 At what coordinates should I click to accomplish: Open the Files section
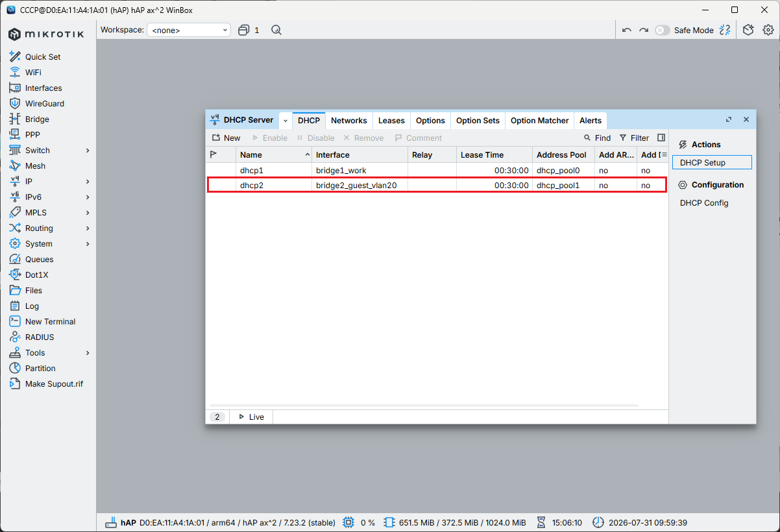point(33,290)
